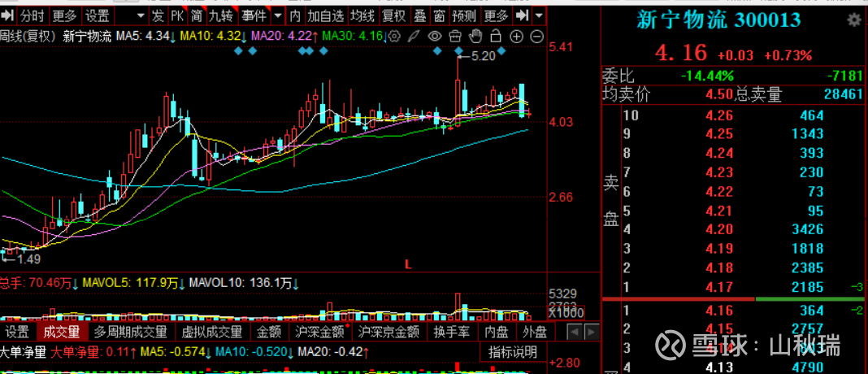
Task: Toggle the 简 simplified mode
Action: 196,15
